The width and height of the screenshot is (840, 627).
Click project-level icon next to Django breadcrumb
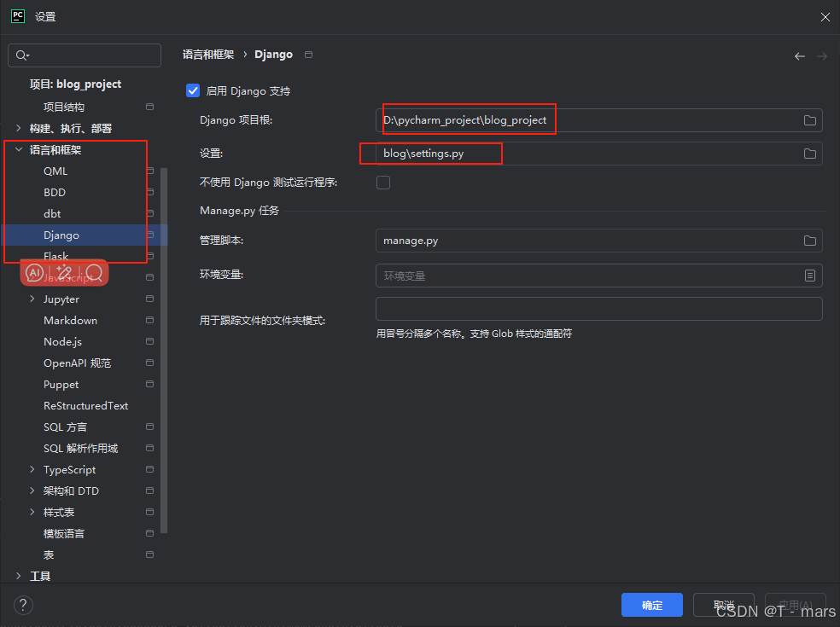[x=308, y=55]
